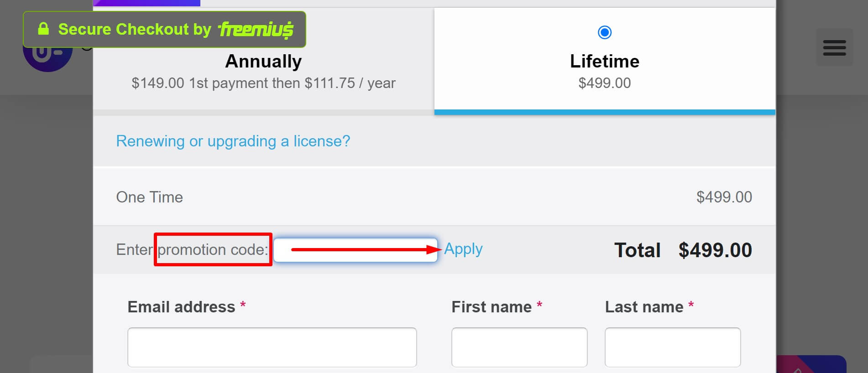The width and height of the screenshot is (868, 373).
Task: Focus the Email address input field
Action: click(x=272, y=347)
